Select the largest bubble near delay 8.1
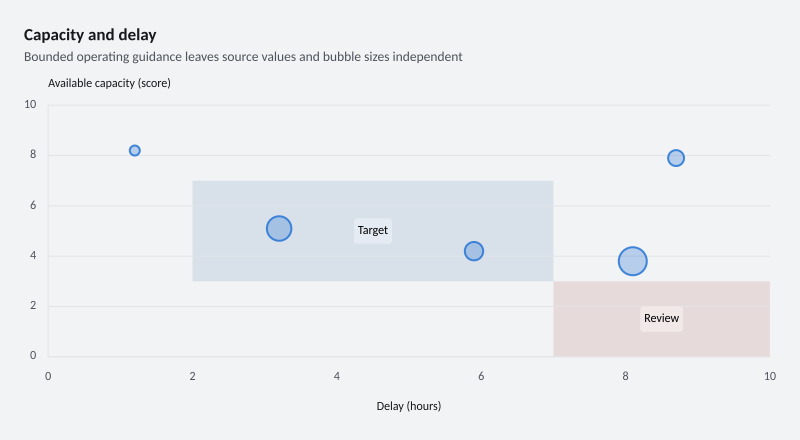Viewport: 800px width, 440px height. click(633, 261)
